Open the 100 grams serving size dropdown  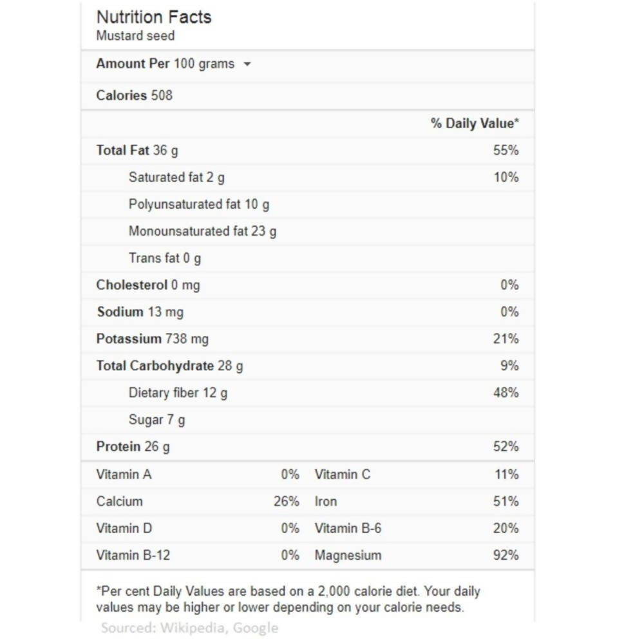tap(247, 64)
